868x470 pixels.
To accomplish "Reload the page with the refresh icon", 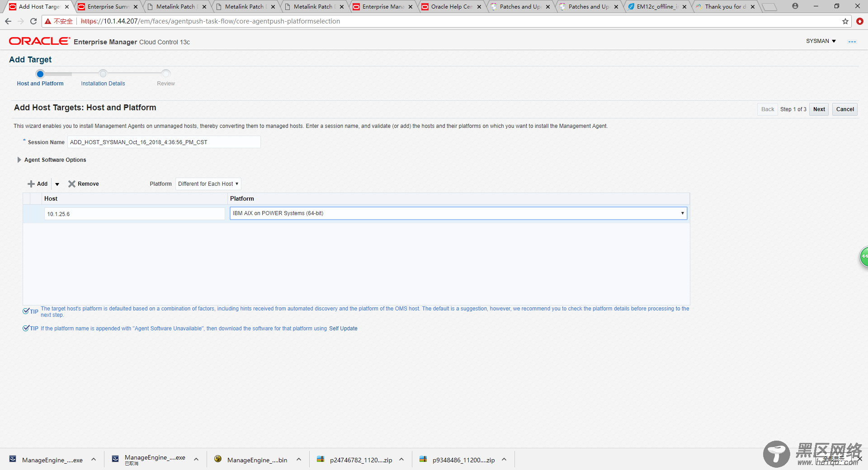I will point(33,21).
